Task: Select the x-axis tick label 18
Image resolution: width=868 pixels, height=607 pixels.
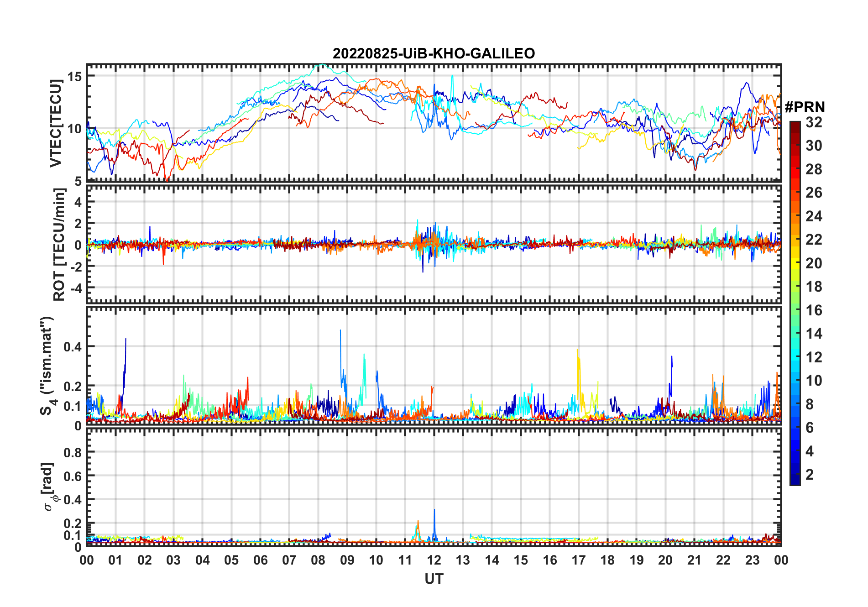Action: tap(607, 560)
